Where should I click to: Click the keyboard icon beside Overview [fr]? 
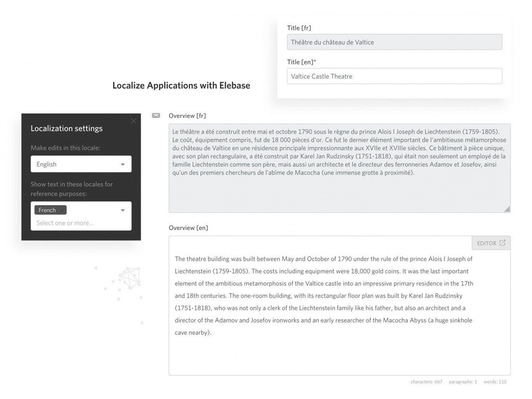pyautogui.click(x=156, y=116)
